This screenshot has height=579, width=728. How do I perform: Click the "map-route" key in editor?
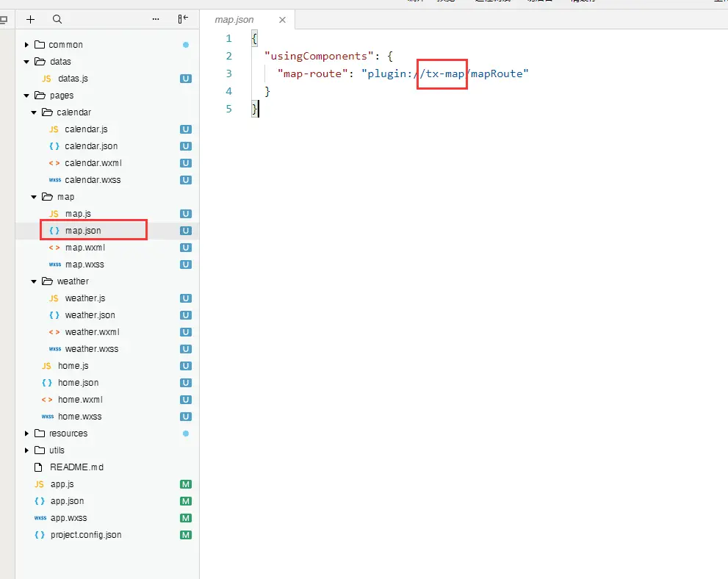pyautogui.click(x=312, y=73)
